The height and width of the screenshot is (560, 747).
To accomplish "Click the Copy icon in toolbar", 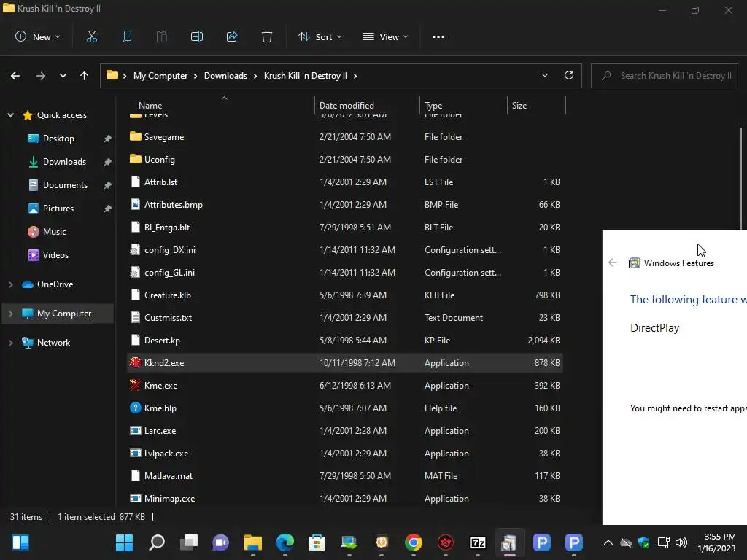I will coord(127,36).
